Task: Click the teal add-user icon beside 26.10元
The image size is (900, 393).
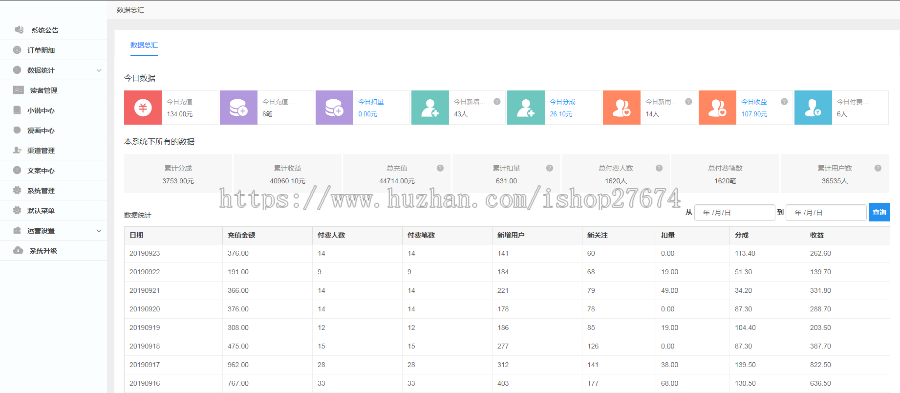Action: [526, 107]
